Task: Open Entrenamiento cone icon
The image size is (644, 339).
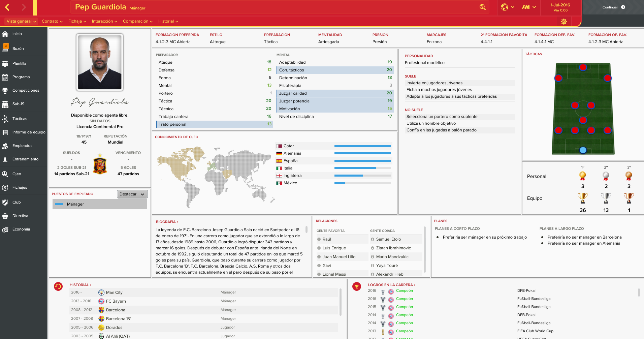Action: 5,159
